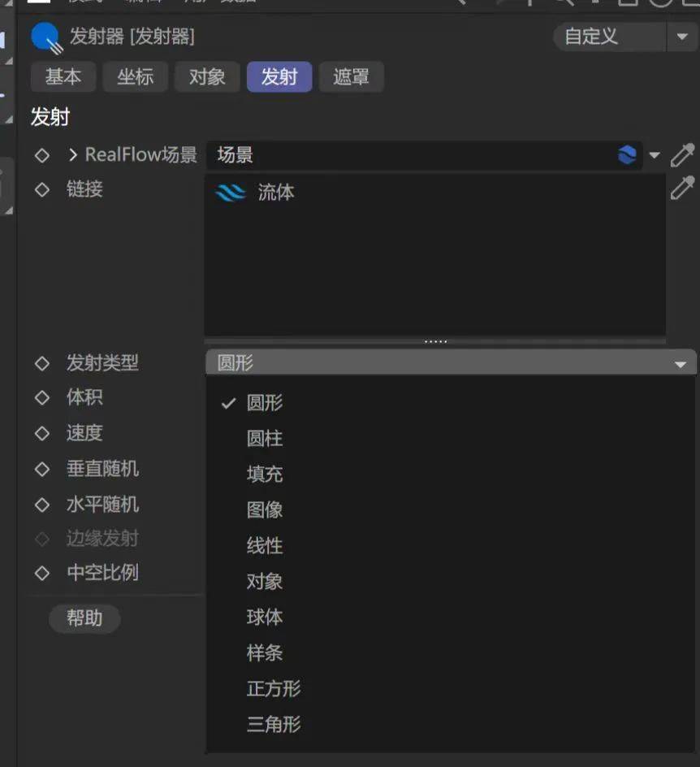Image resolution: width=700 pixels, height=767 pixels.
Task: Click the 帮助 button
Action: 84,618
